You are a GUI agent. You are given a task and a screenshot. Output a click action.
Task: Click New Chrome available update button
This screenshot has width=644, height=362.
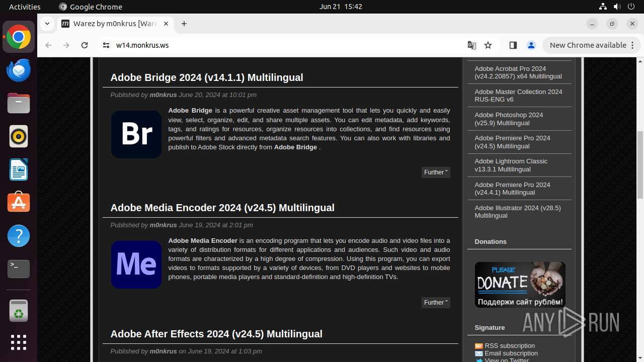[x=591, y=45]
